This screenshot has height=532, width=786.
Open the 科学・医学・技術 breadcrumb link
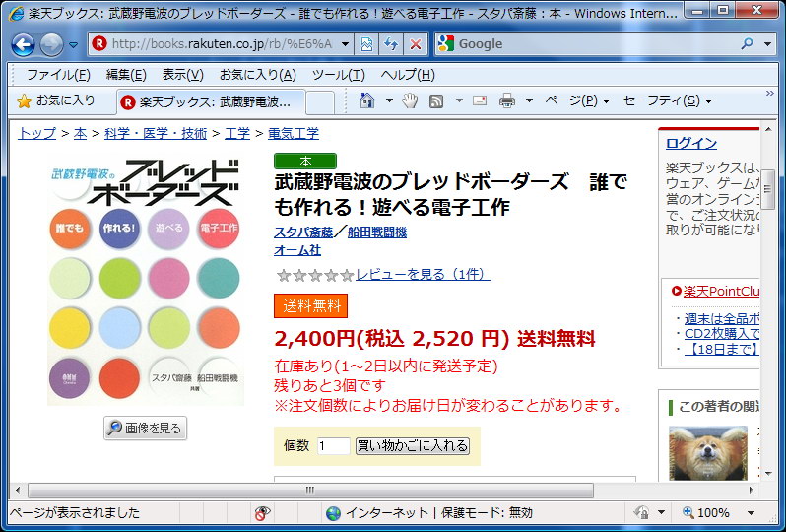click(x=156, y=133)
